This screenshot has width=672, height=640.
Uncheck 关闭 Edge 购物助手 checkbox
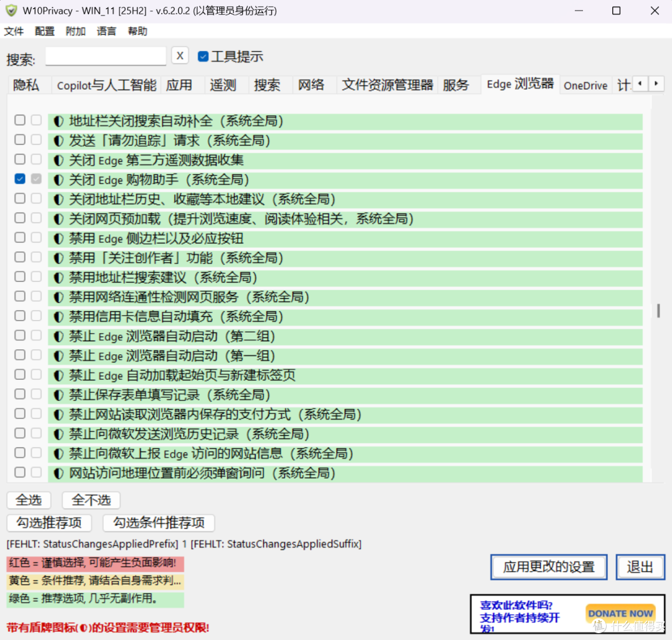pyautogui.click(x=20, y=179)
